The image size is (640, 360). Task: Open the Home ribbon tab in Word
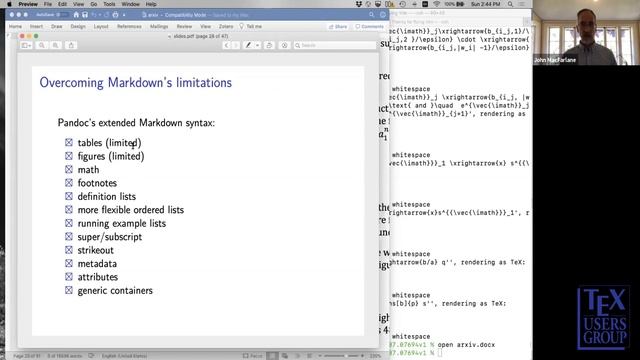(16, 27)
